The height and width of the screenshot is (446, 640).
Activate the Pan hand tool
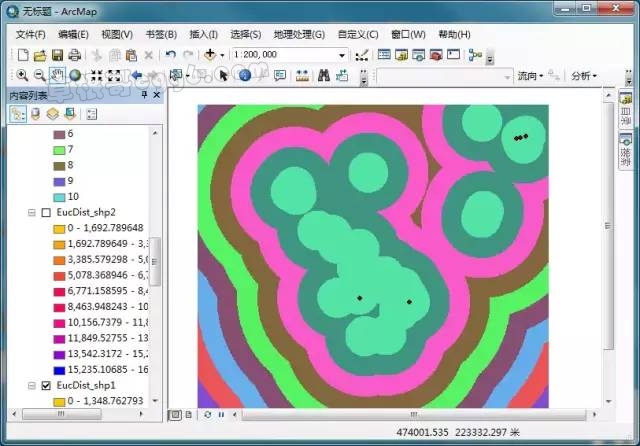point(58,75)
